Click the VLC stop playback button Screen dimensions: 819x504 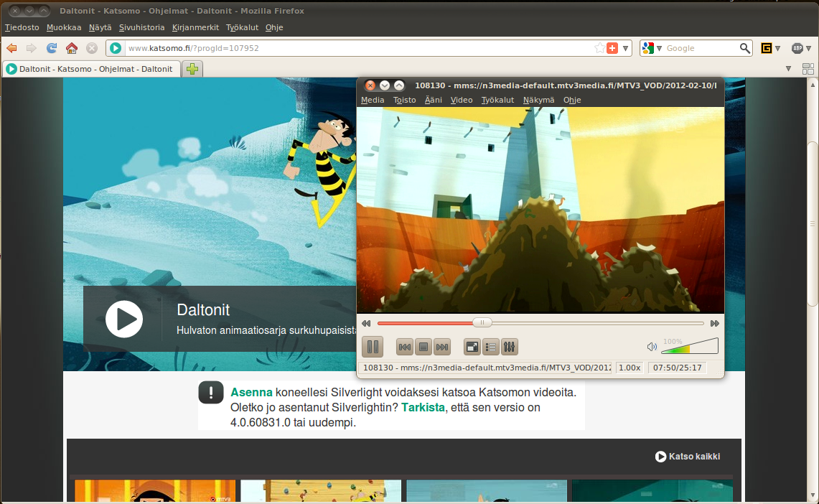[x=423, y=347]
